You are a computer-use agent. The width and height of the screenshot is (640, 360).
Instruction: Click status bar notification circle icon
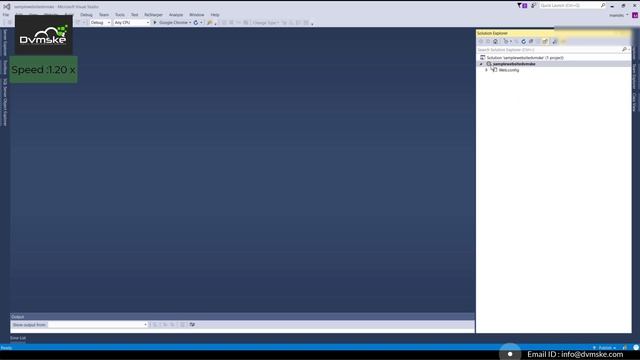(636, 348)
